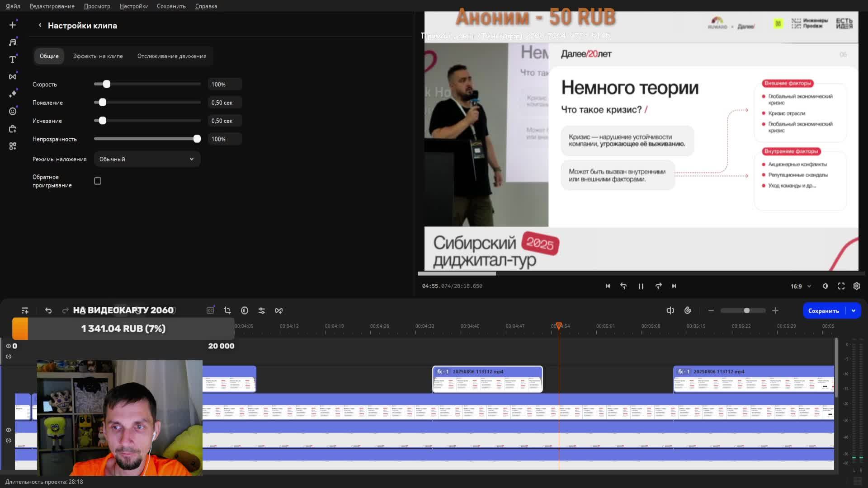
Task: Open the Настройки menu
Action: point(134,6)
